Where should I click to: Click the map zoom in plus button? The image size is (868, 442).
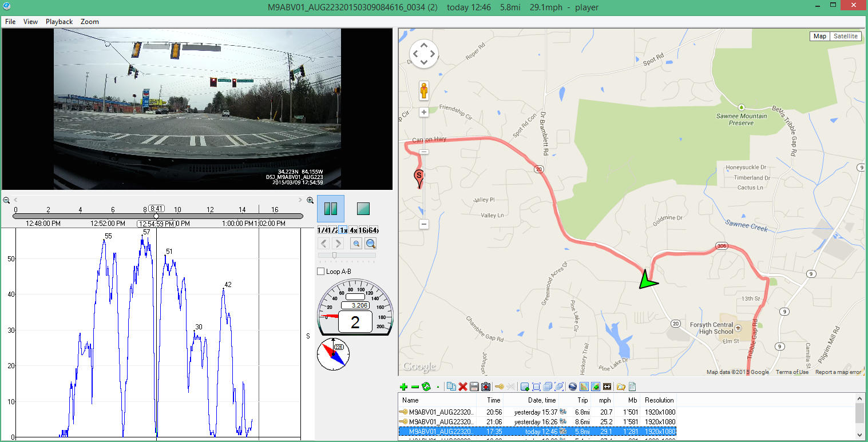click(x=424, y=112)
